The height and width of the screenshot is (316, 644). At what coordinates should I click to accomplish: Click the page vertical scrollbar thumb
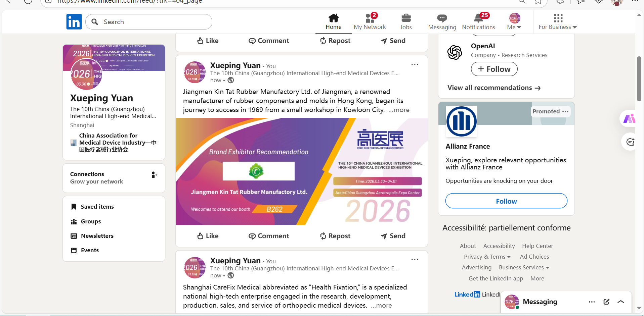(x=639, y=79)
